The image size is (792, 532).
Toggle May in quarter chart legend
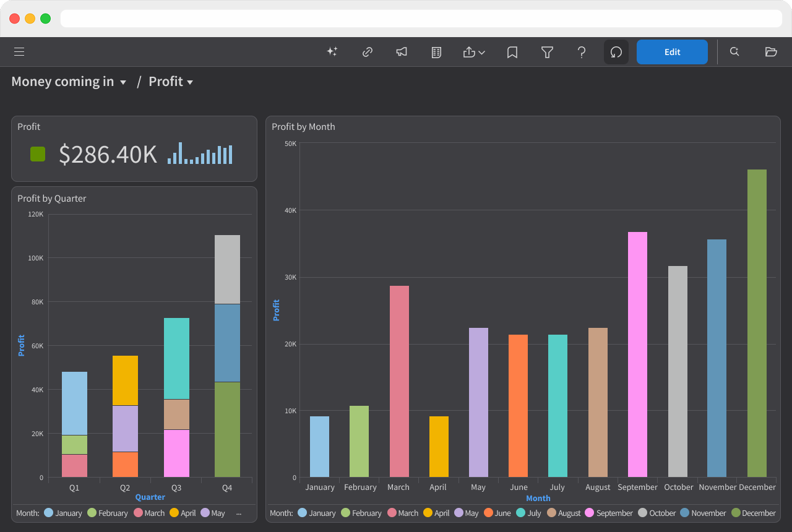point(213,513)
